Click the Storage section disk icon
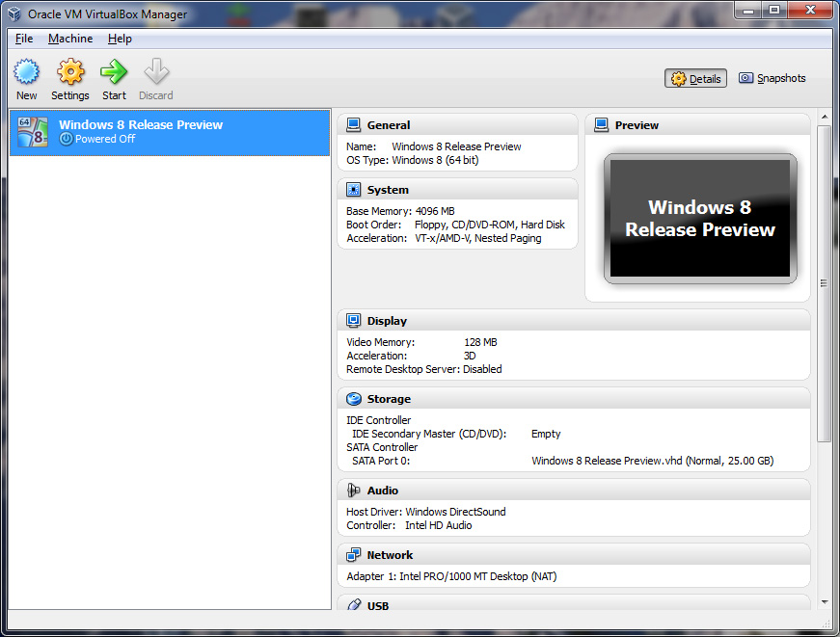Screen dimensions: 840x637 pos(354,399)
